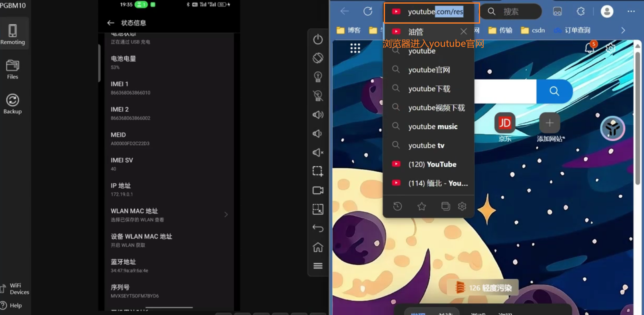644x315 pixels.
Task: Send the Android back action
Action: [318, 228]
